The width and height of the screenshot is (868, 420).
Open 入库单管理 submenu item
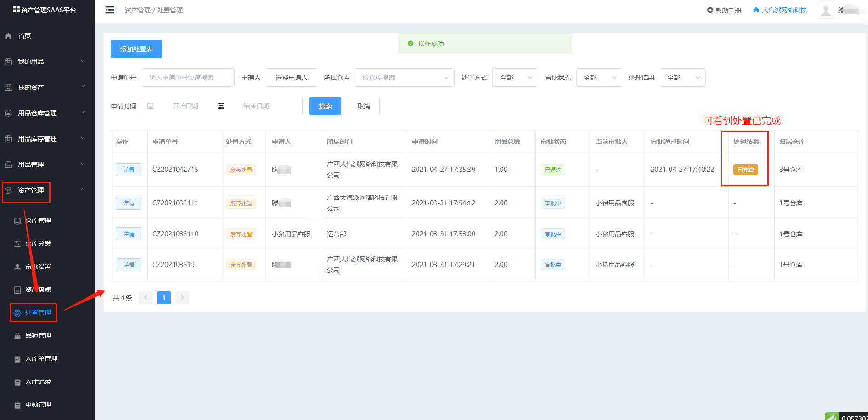[x=41, y=358]
